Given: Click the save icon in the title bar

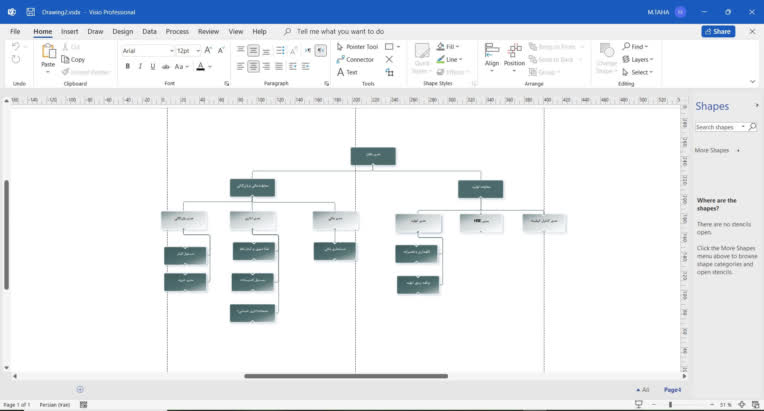Looking at the screenshot, I should click(30, 12).
